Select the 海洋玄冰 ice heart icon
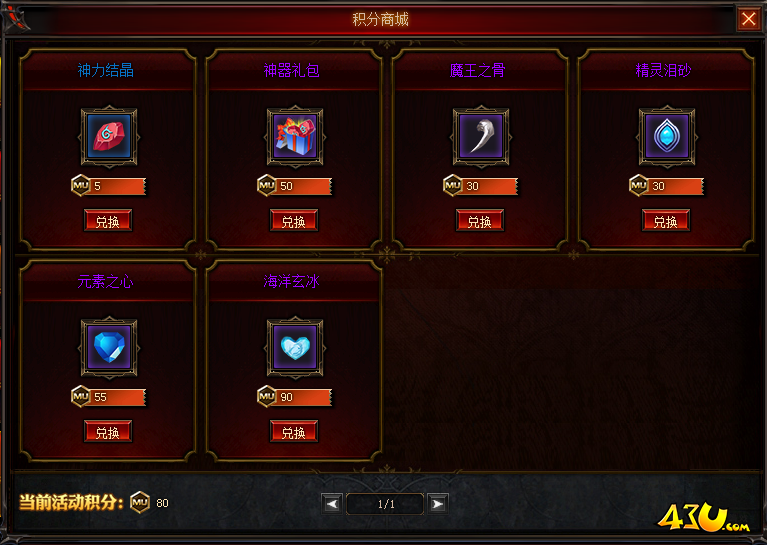The height and width of the screenshot is (545, 767). (x=294, y=347)
